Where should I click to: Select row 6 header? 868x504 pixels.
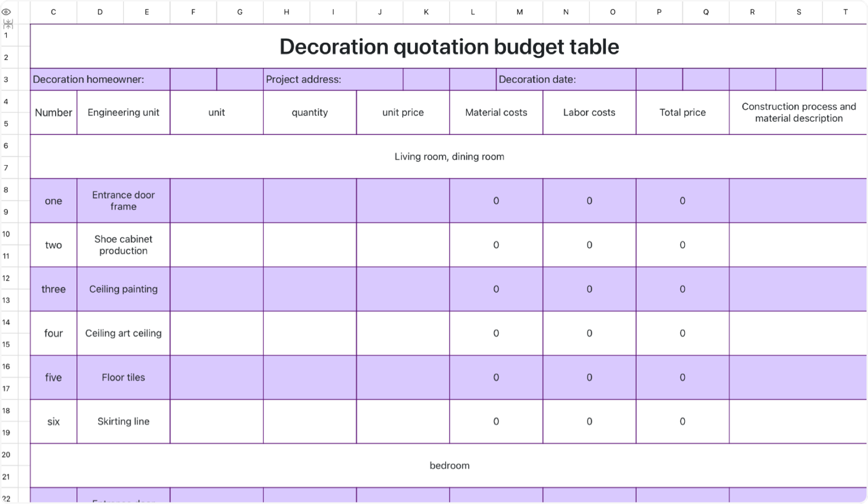(x=6, y=146)
